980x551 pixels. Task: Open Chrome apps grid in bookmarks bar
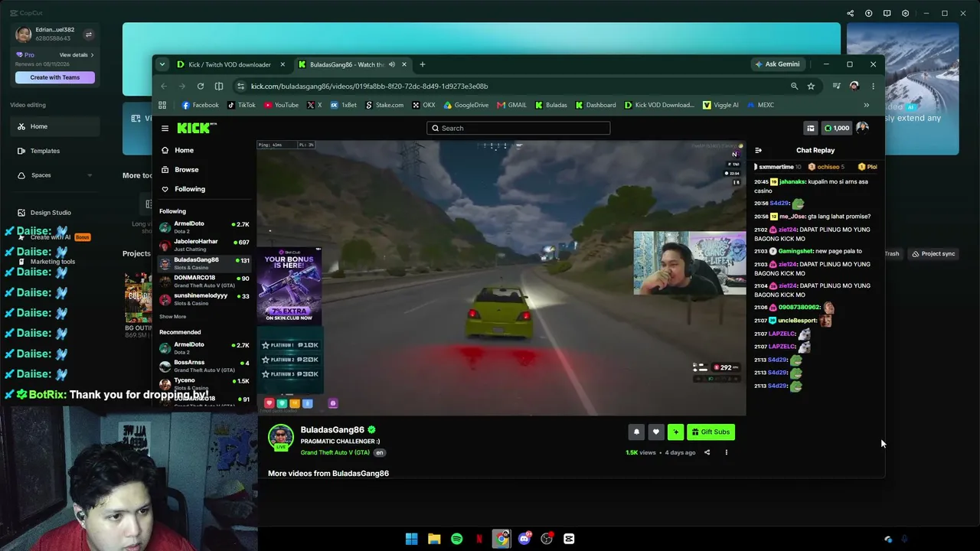tap(162, 105)
